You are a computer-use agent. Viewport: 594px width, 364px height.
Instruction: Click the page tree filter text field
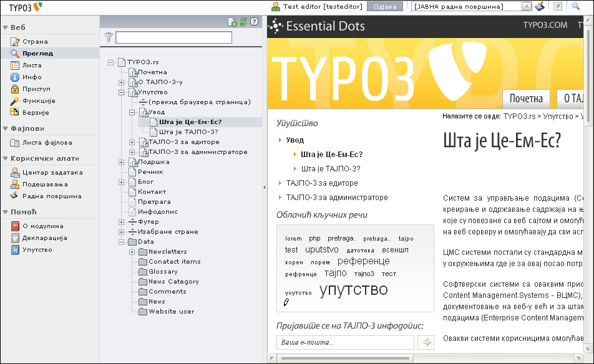coord(174,37)
